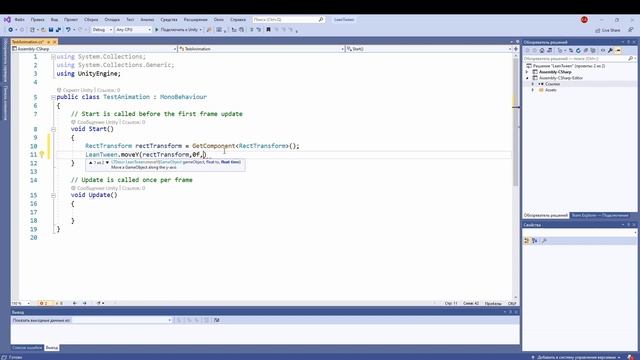This screenshot has width=640, height=360.
Task: Click the Quick Launch search box
Action: pyautogui.click(x=288, y=20)
